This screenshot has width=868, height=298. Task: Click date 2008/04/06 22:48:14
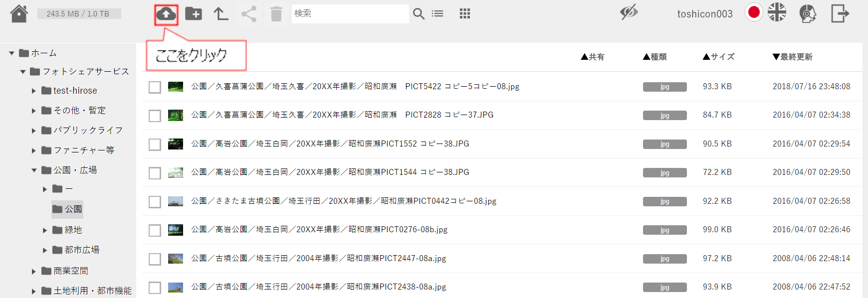click(811, 259)
